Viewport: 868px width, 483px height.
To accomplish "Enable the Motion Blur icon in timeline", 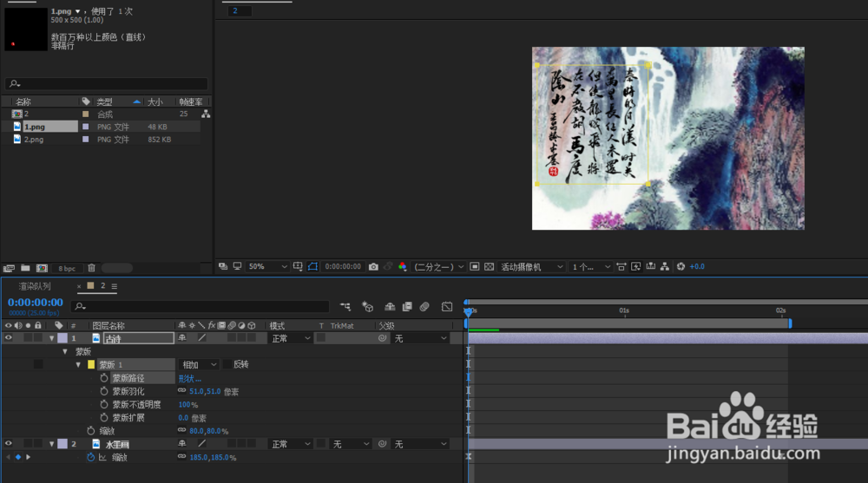I will 424,306.
